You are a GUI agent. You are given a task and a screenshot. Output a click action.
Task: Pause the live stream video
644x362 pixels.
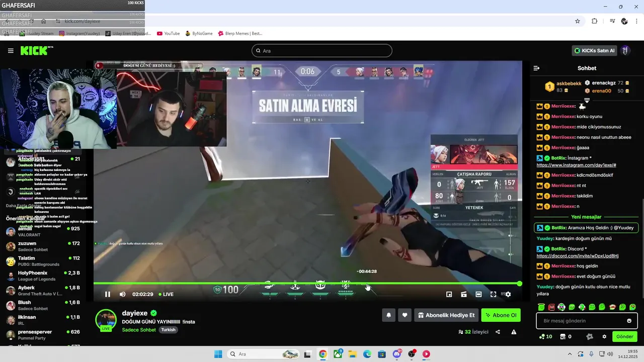pos(107,294)
